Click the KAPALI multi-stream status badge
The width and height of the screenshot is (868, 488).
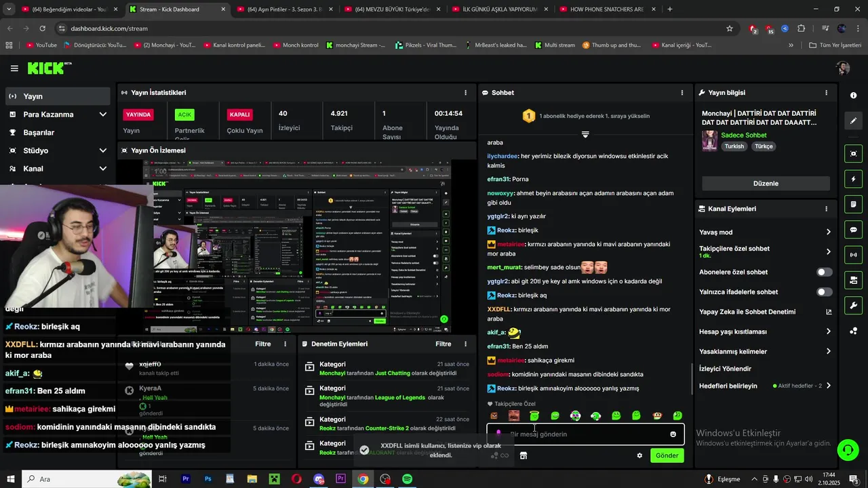click(240, 115)
